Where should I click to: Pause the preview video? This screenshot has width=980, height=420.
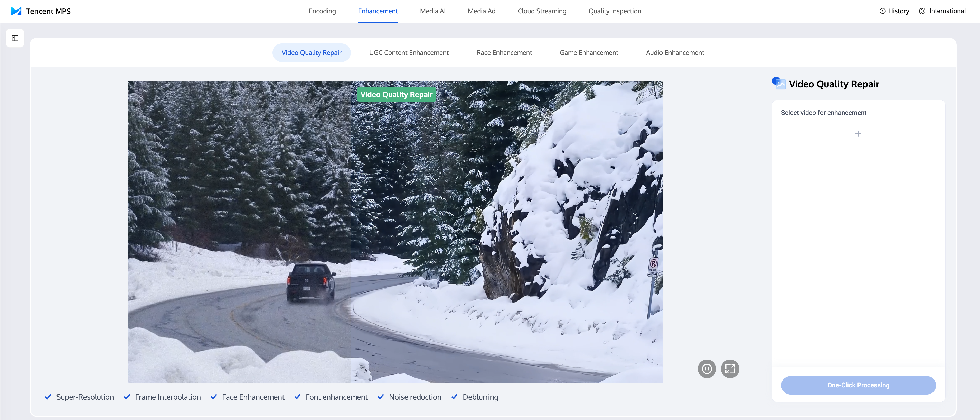(707, 369)
